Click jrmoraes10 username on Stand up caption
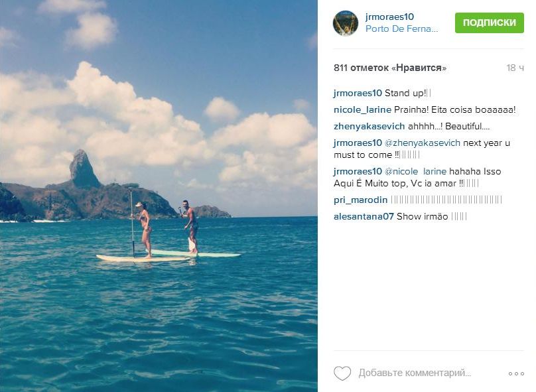The width and height of the screenshot is (536, 392). [358, 93]
